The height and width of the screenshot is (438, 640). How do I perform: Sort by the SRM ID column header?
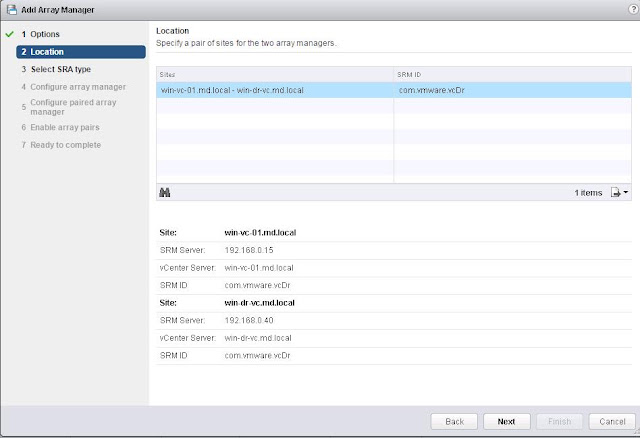pyautogui.click(x=512, y=75)
